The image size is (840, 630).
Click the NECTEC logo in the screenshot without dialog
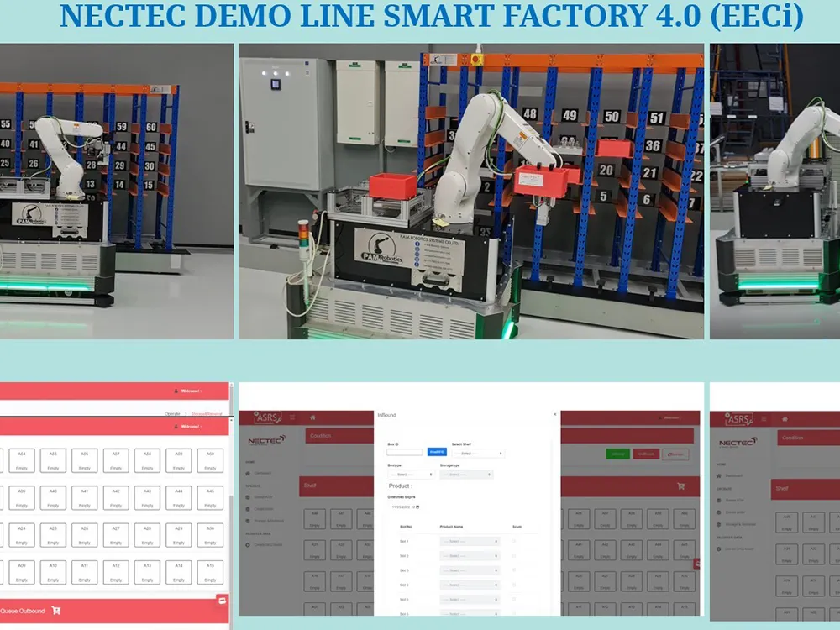(x=738, y=443)
